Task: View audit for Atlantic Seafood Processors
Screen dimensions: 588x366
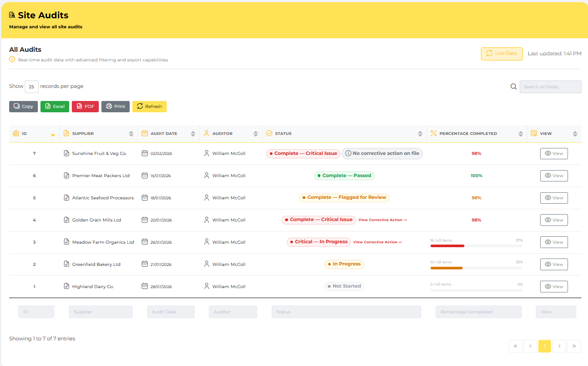Action: 554,198
